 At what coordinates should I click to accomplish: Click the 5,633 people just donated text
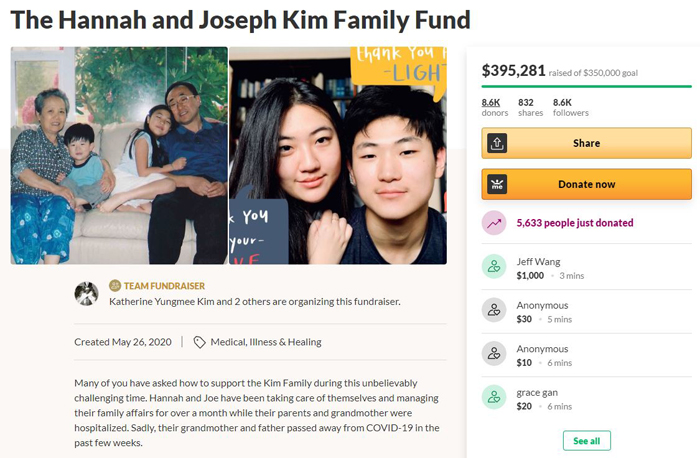(x=575, y=223)
